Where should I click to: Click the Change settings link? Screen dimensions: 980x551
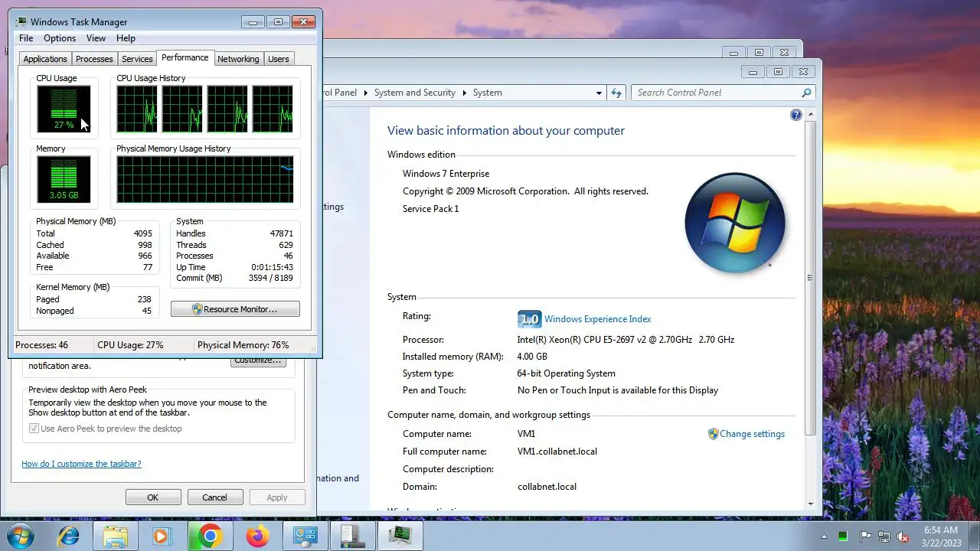752,434
